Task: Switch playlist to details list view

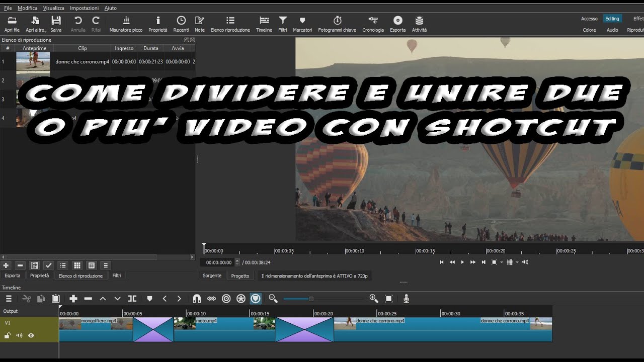Action: tap(63, 265)
